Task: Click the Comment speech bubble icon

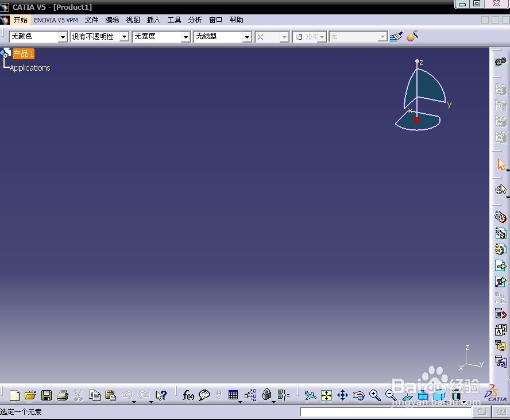Action: point(204,396)
